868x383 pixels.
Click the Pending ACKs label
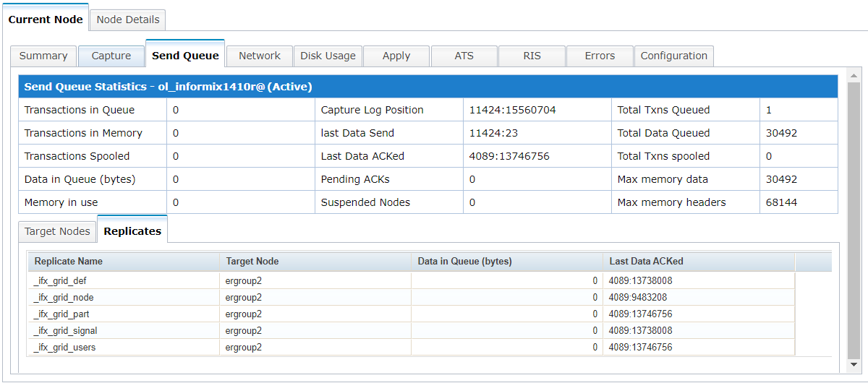355,179
